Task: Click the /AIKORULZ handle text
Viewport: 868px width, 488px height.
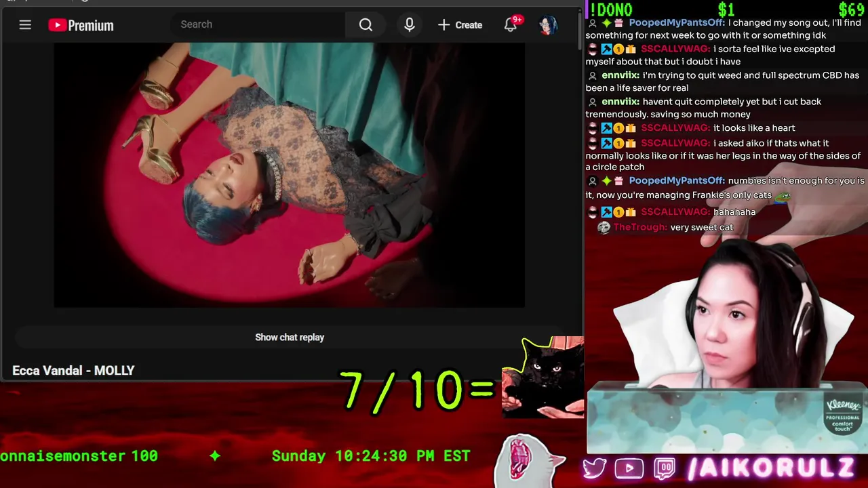Action: pyautogui.click(x=770, y=468)
